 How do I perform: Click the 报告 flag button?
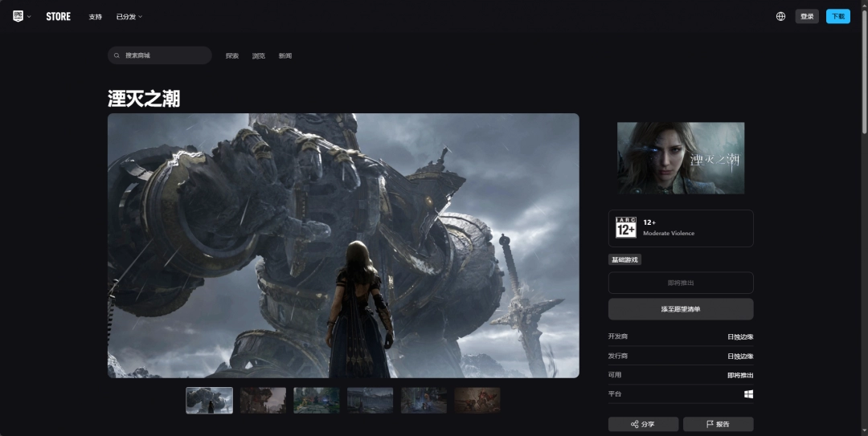718,424
